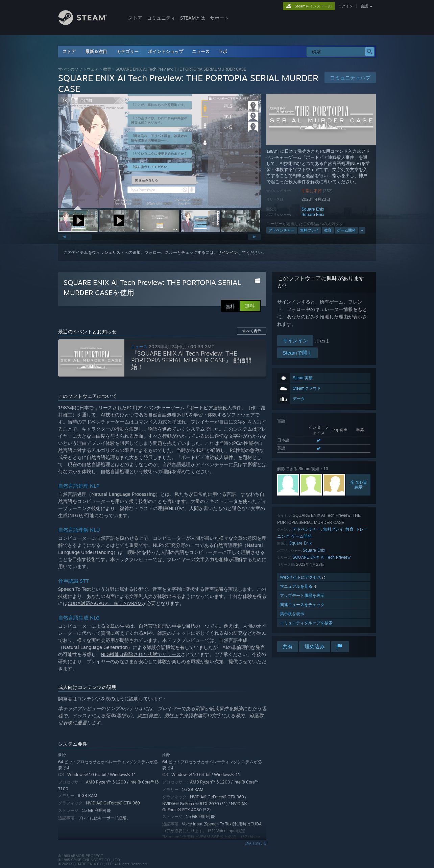Open the 言語 language dropdown
The height and width of the screenshot is (868, 434).
[366, 6]
